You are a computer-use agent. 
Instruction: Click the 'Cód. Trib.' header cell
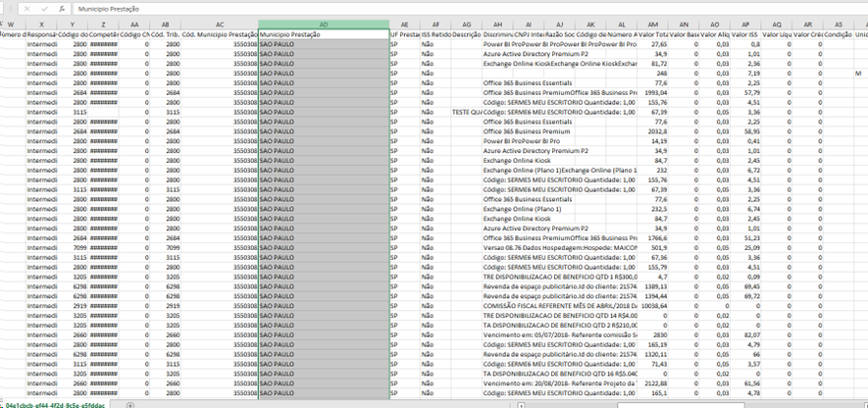point(166,34)
